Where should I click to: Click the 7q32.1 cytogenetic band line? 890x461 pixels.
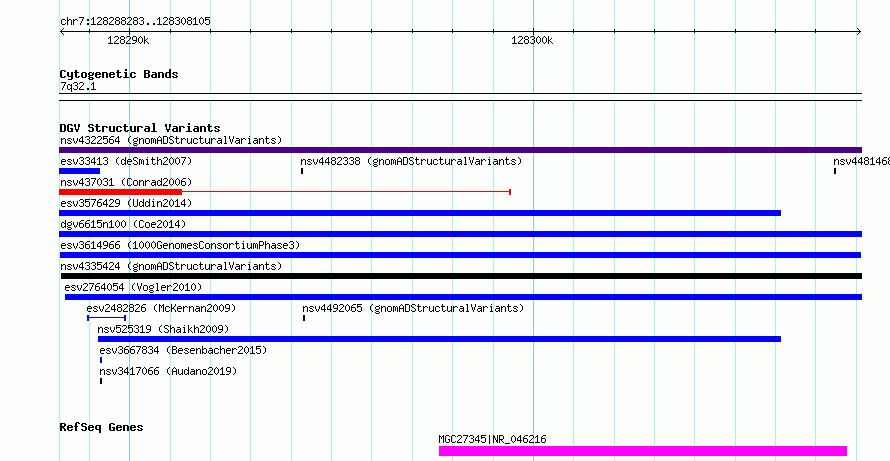point(460,97)
